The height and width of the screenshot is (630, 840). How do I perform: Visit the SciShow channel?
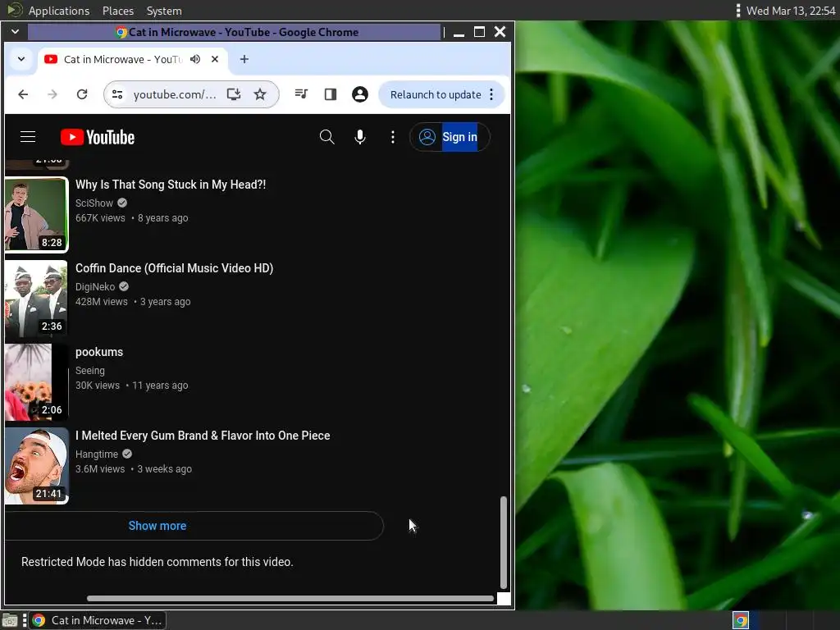pyautogui.click(x=94, y=203)
